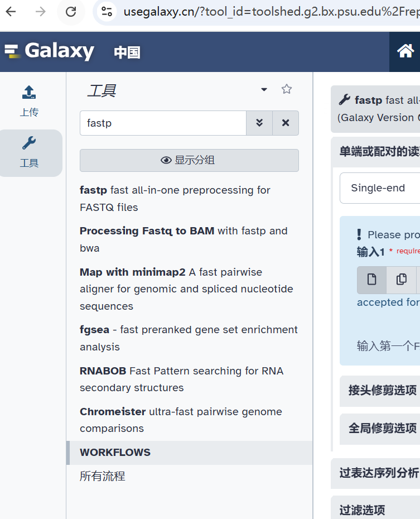
Task: Click the 显示分组 show sections button
Action: 189,160
